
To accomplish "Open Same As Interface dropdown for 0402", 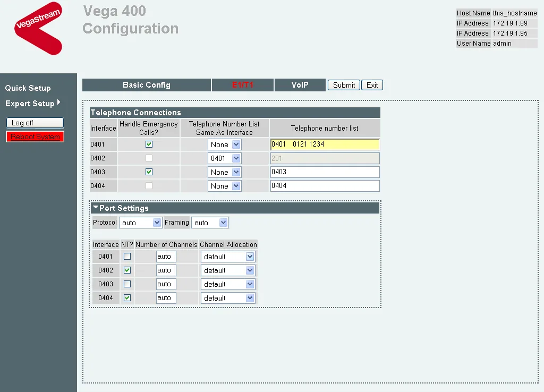I will [225, 158].
